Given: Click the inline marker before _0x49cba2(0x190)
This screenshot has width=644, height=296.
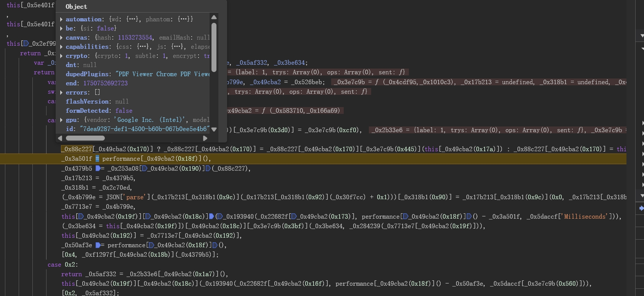Looking at the screenshot, I should tap(145, 168).
